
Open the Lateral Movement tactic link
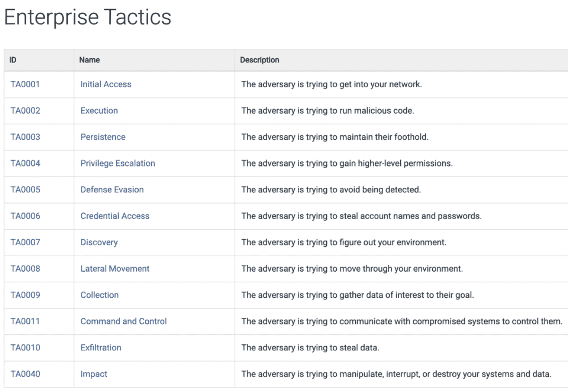pyautogui.click(x=115, y=268)
